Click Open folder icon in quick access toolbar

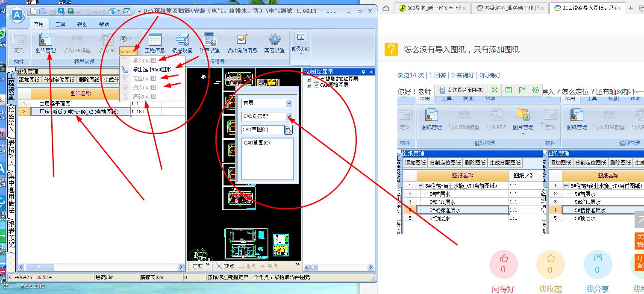(x=43, y=11)
